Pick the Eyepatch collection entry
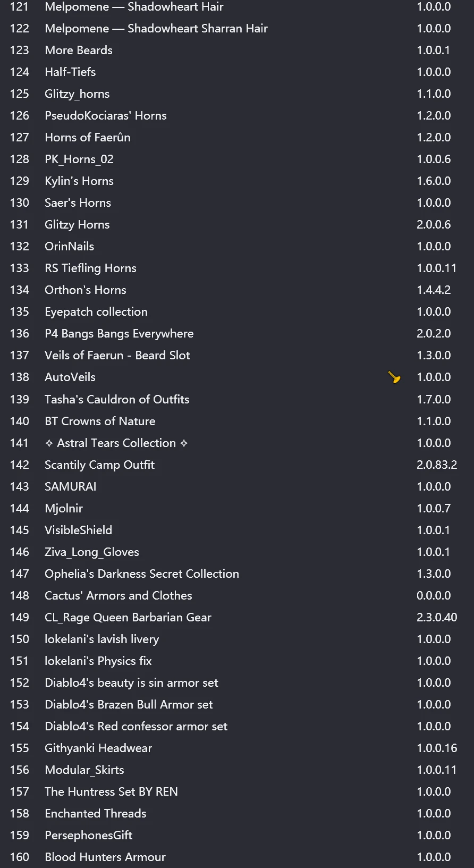474x868 pixels. pos(96,311)
